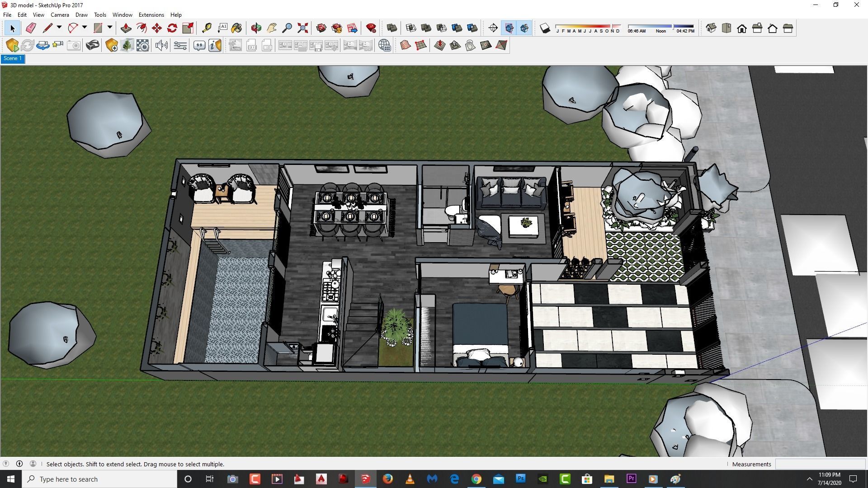This screenshot has width=868, height=488.
Task: Choose the Offset tool
Action: [142, 28]
